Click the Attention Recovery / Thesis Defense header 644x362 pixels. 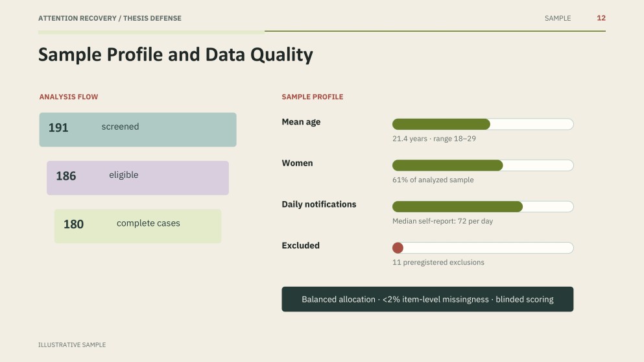[x=110, y=18]
